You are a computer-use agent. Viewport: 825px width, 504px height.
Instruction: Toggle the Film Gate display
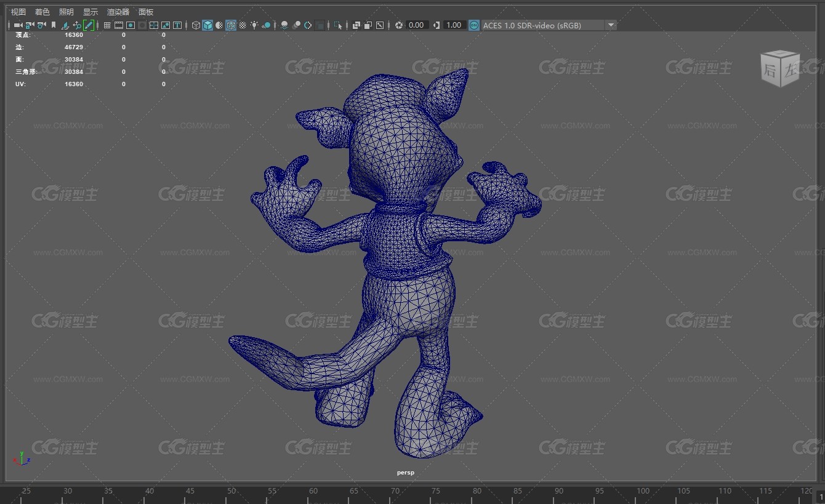[119, 25]
